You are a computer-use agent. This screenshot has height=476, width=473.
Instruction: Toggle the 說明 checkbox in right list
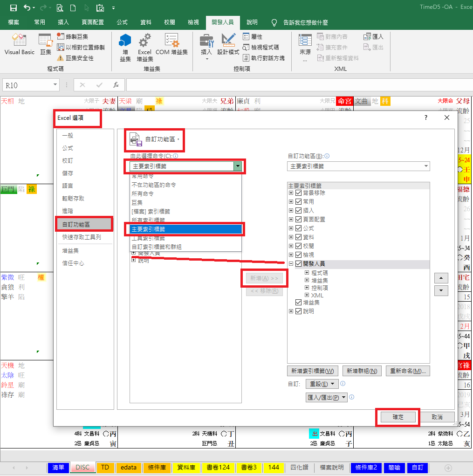[298, 311]
